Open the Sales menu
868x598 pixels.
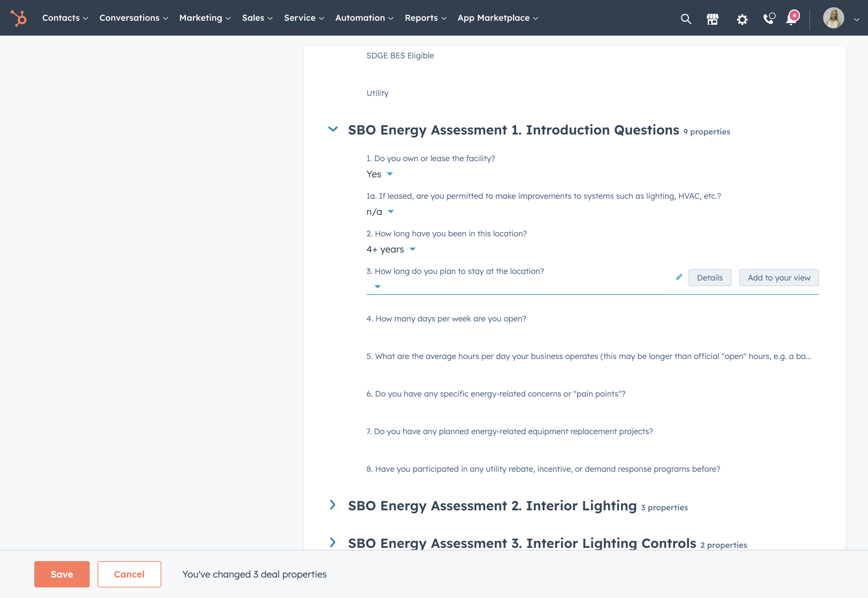coord(257,18)
